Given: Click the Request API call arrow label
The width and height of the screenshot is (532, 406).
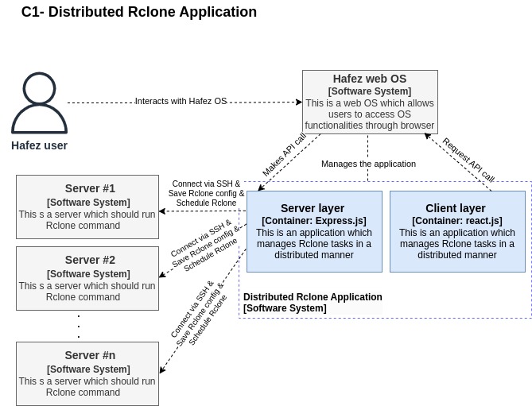Looking at the screenshot, I should coord(468,160).
